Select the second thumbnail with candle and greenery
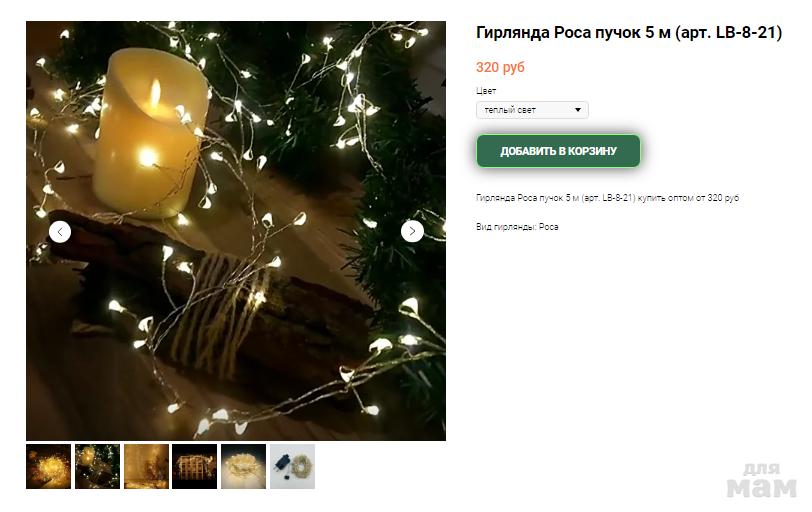Screen dimensions: 812x512 pyautogui.click(x=97, y=466)
